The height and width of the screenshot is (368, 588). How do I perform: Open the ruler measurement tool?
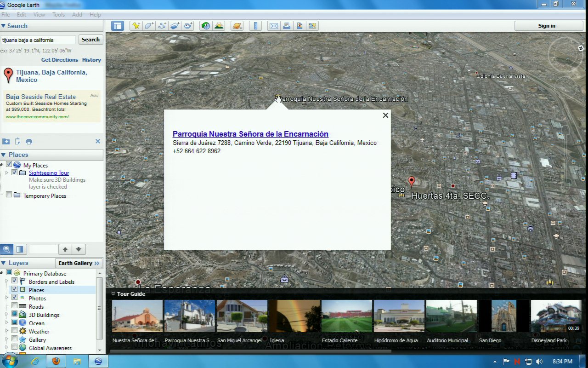pyautogui.click(x=255, y=26)
